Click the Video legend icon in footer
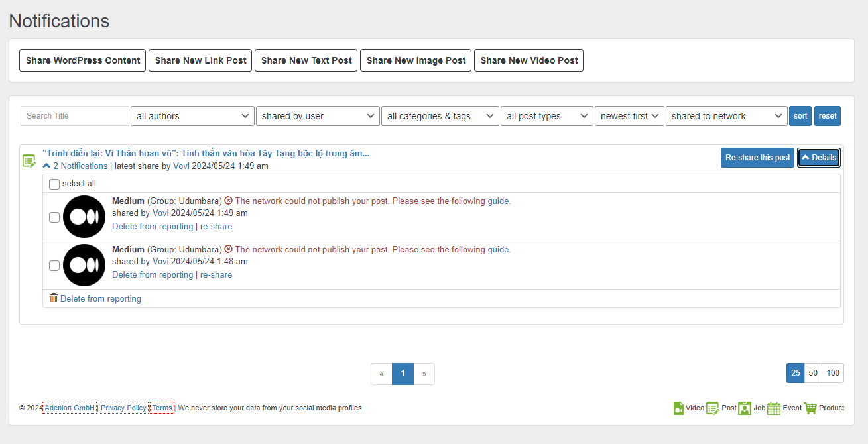868x444 pixels. pos(678,408)
